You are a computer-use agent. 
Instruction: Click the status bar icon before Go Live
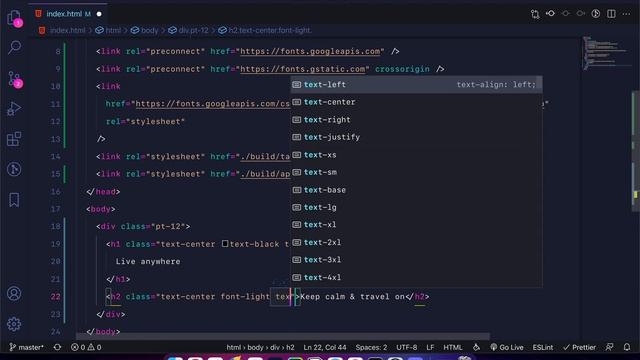tap(476, 347)
